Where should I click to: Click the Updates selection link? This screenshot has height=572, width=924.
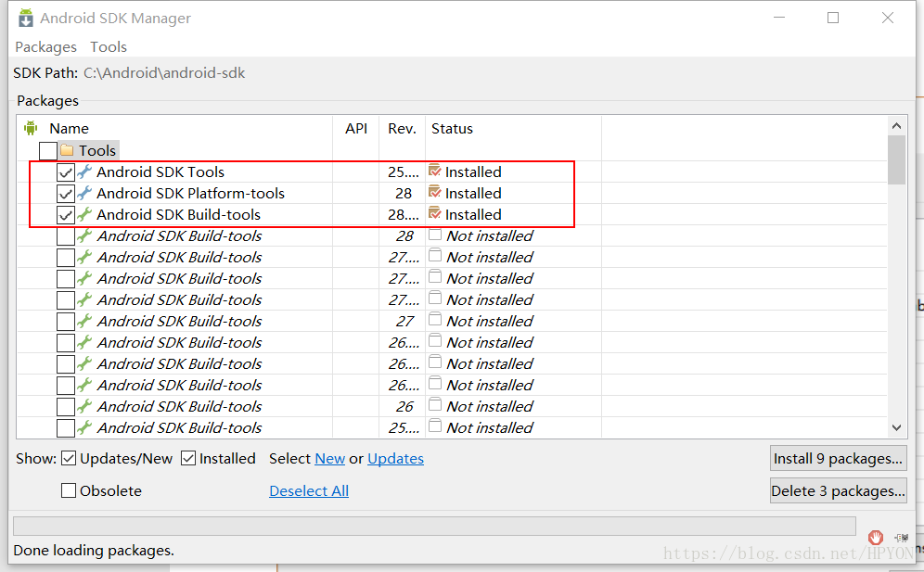point(395,458)
